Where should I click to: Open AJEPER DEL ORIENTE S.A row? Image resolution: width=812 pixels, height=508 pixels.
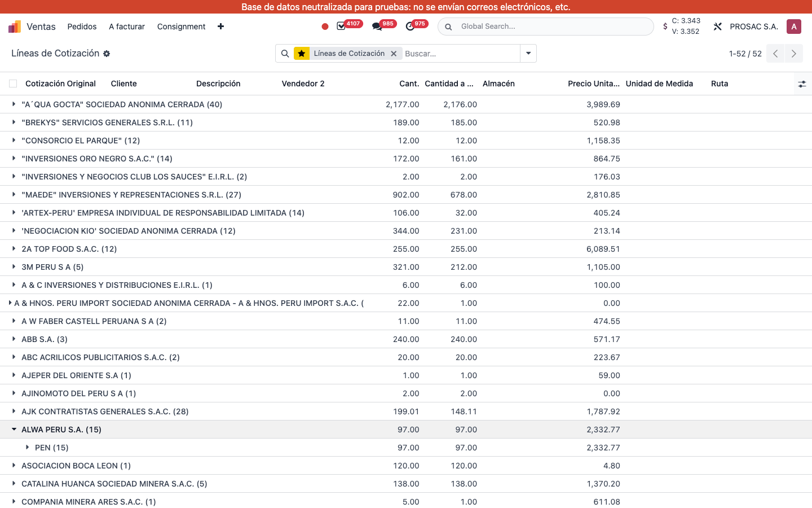click(406, 375)
